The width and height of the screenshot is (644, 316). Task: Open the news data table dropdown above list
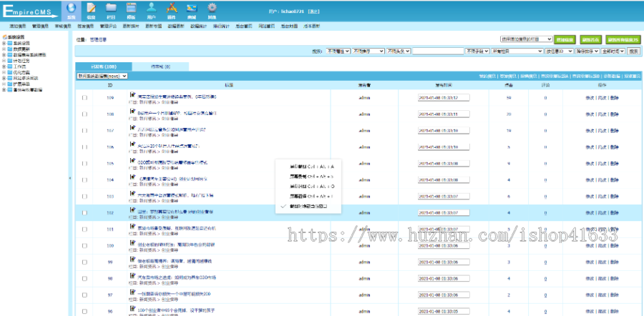tap(102, 75)
